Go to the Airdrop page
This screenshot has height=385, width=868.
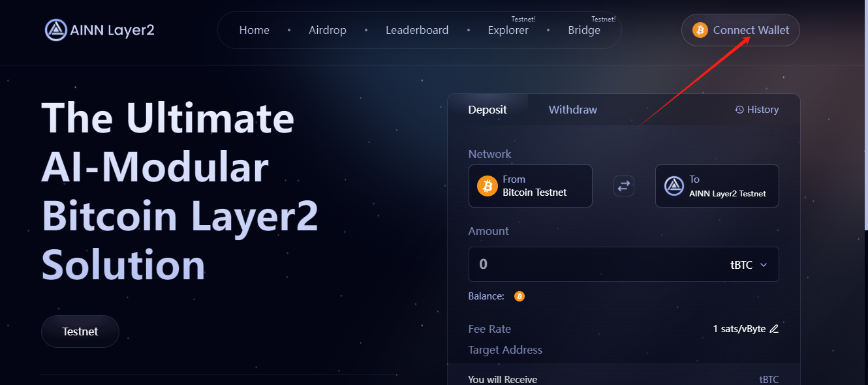(328, 30)
